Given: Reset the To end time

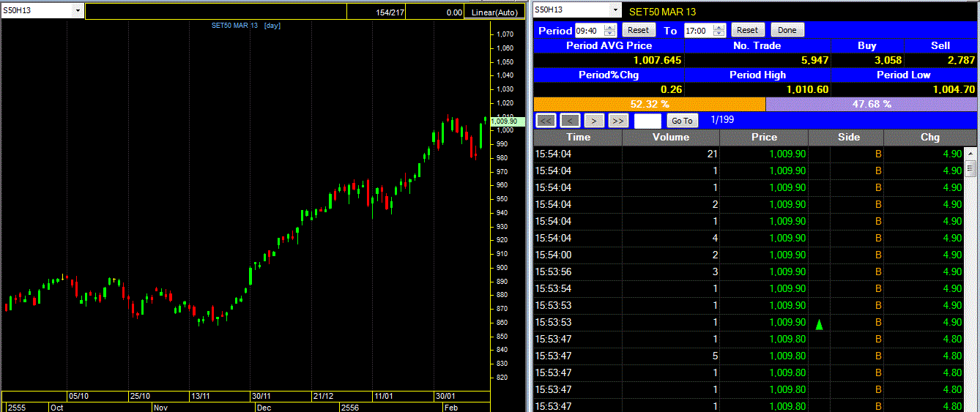Looking at the screenshot, I should [748, 30].
